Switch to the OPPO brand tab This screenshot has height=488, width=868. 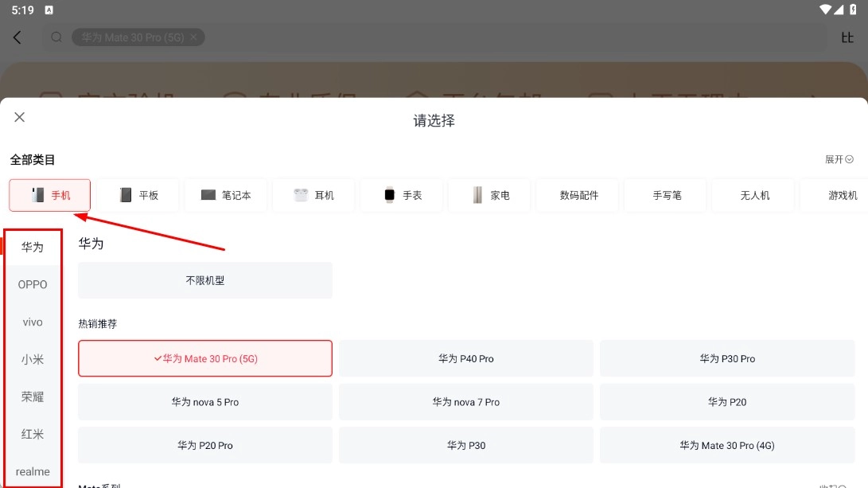click(33, 284)
